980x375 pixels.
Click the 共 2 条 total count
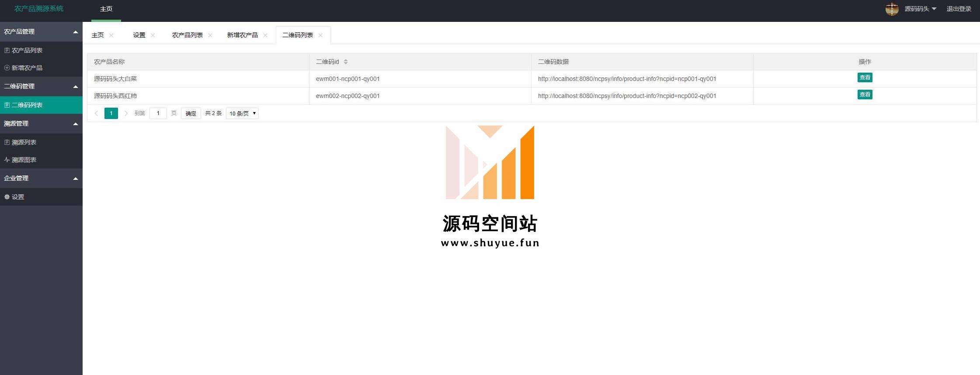pyautogui.click(x=213, y=113)
